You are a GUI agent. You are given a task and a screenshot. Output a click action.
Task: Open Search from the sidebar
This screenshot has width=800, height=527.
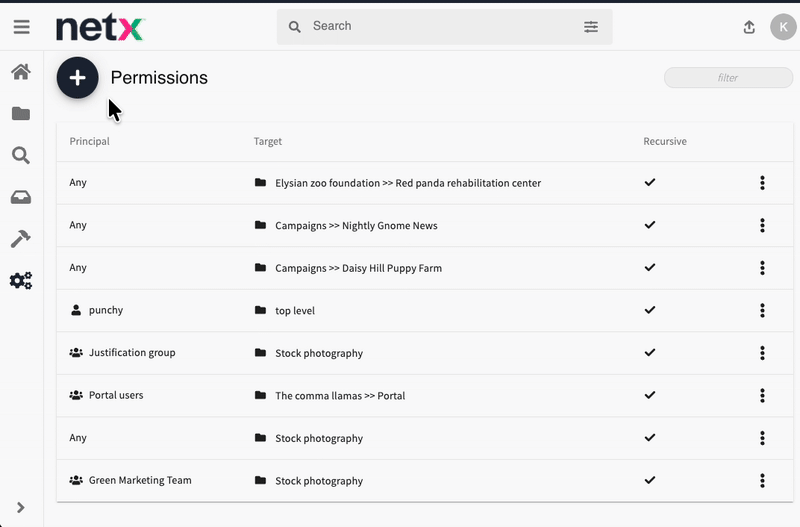coord(21,155)
